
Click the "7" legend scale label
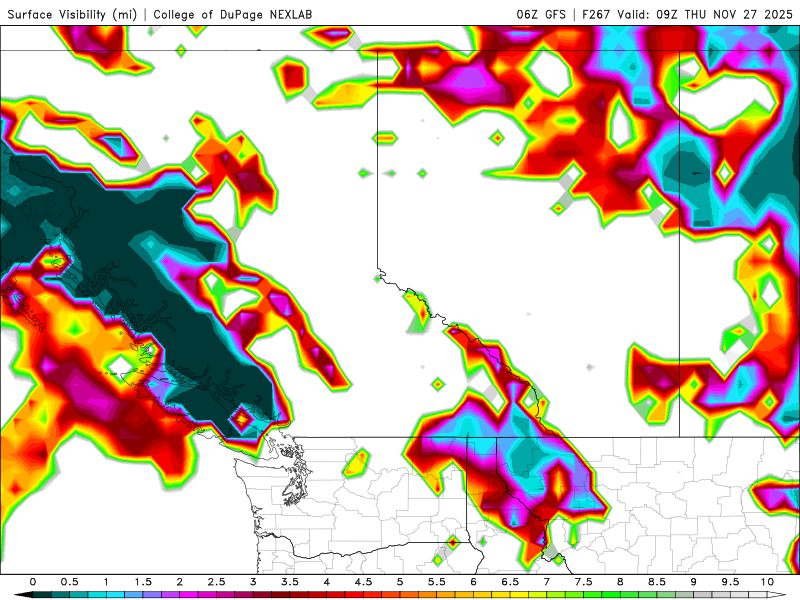point(547,582)
